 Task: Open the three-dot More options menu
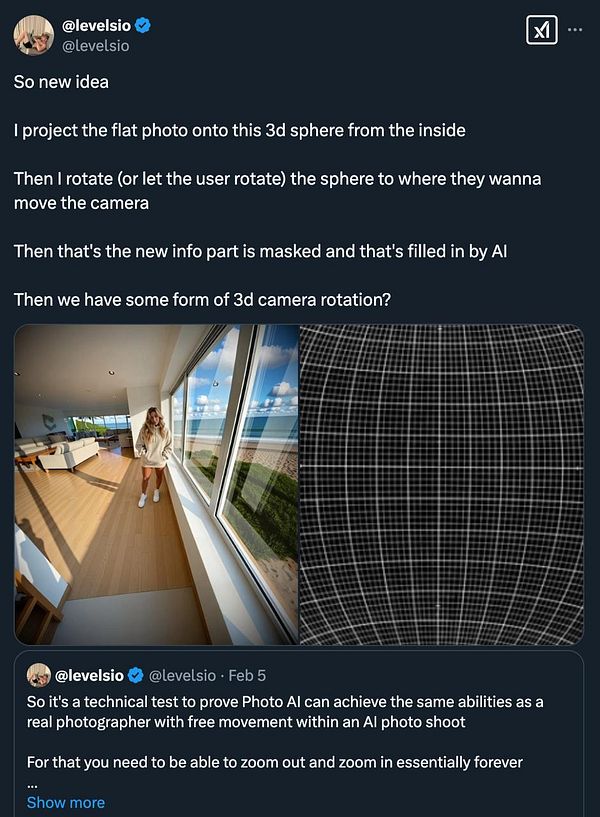(575, 30)
